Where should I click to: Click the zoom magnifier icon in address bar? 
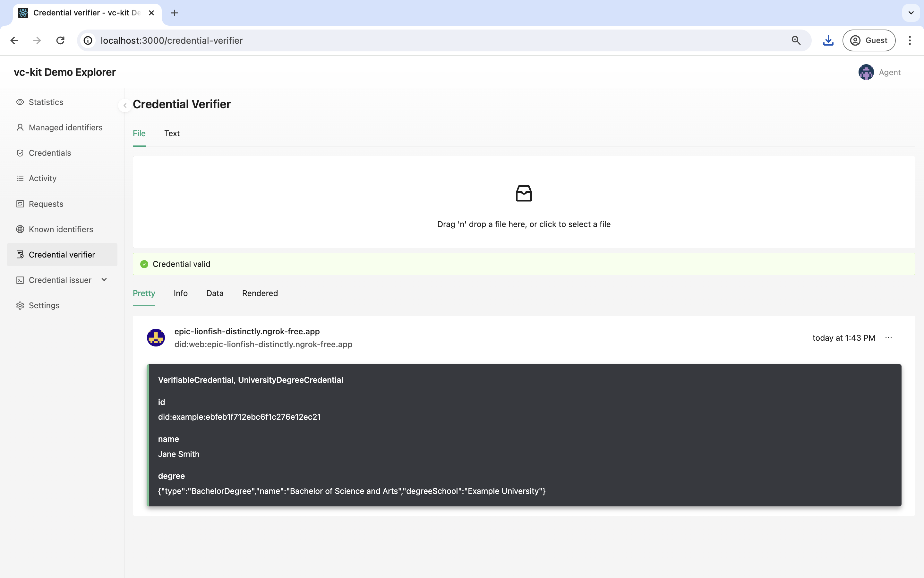[796, 40]
